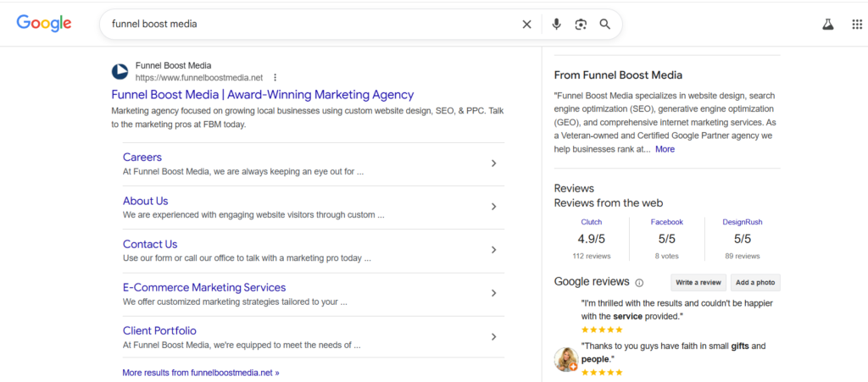Viewport: 868px width, 382px height.
Task: Click the magnifying glass search icon
Action: click(x=605, y=25)
